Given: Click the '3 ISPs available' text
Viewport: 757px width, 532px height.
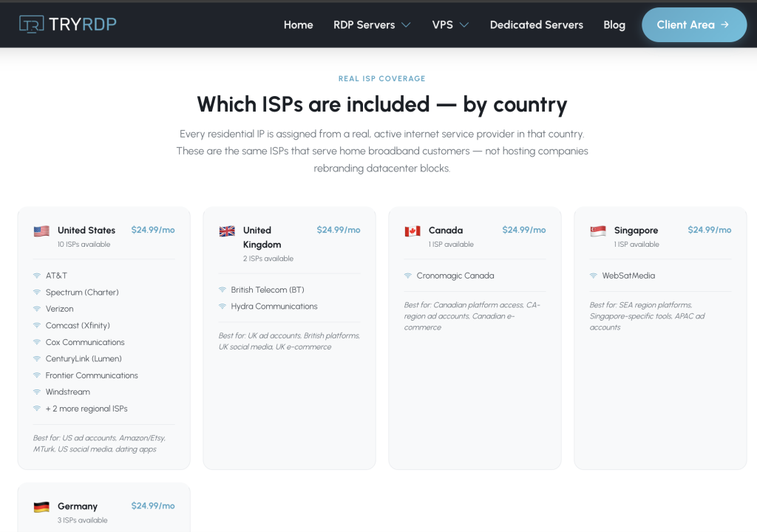Looking at the screenshot, I should click(83, 520).
